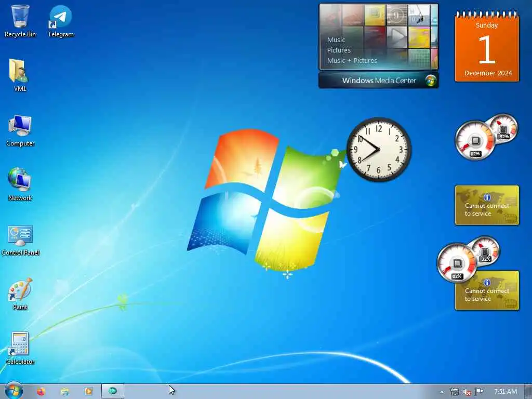Screen dimensions: 532x399
Task: Click the upper RAM 32% meter dial
Action: (x=503, y=129)
